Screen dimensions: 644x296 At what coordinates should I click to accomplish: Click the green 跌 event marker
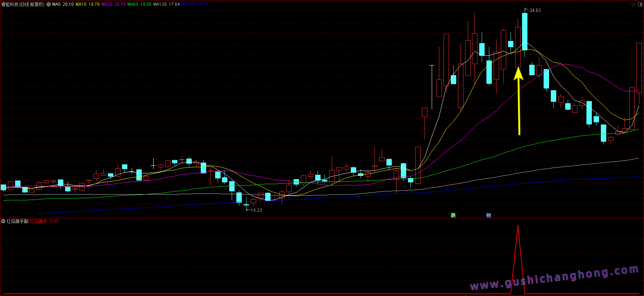tap(453, 215)
